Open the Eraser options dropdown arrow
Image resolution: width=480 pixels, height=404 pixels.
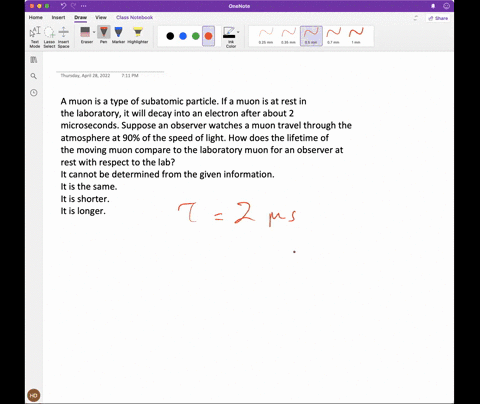94,32
